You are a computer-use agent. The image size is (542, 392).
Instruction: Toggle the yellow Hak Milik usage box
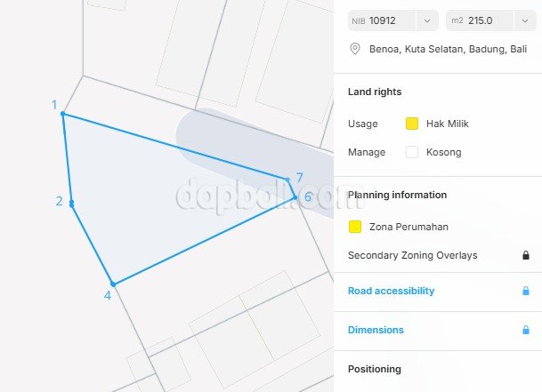(412, 124)
